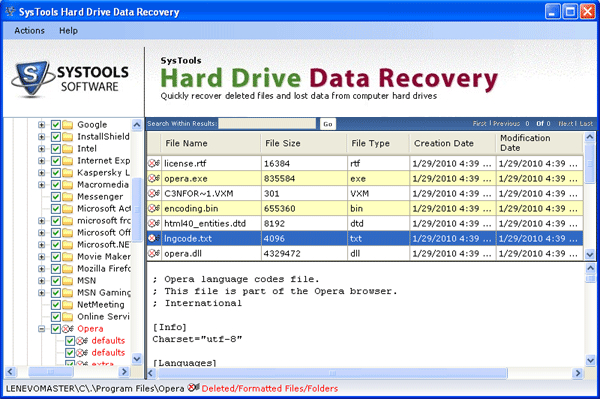Collapse the Opera tree node
Viewport: 600px width, 399px height.
42,329
